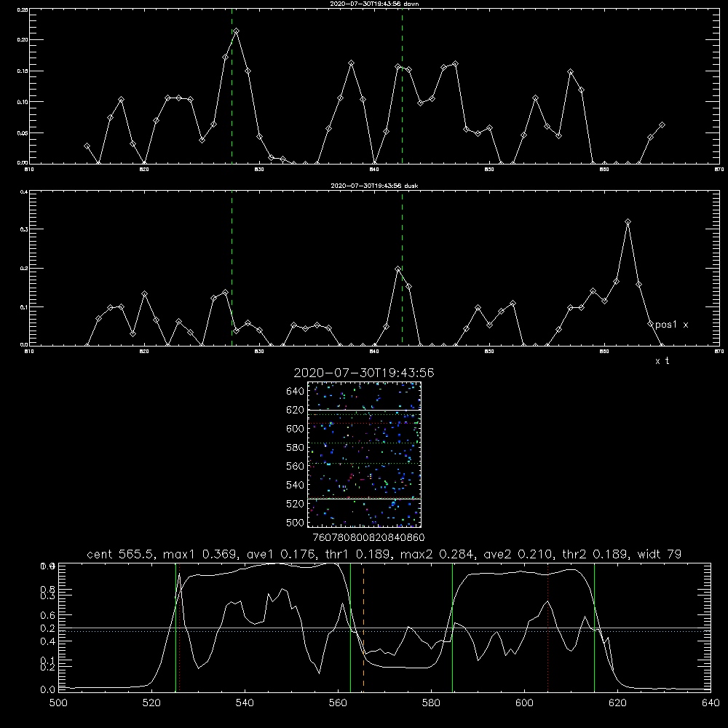728x728 pixels.
Task: Click the highest diamond marker in dawn plot
Action: [237, 31]
